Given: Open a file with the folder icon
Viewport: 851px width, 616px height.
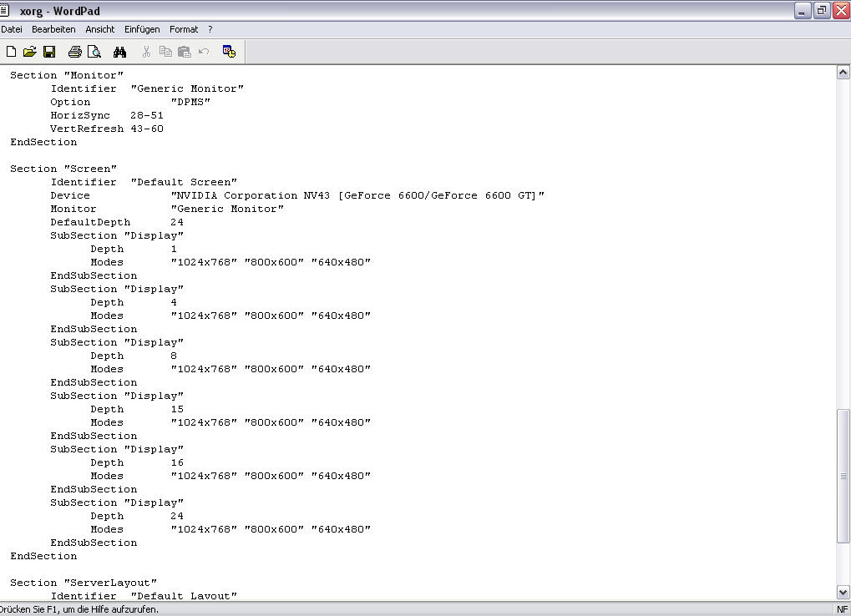Looking at the screenshot, I should coord(30,52).
